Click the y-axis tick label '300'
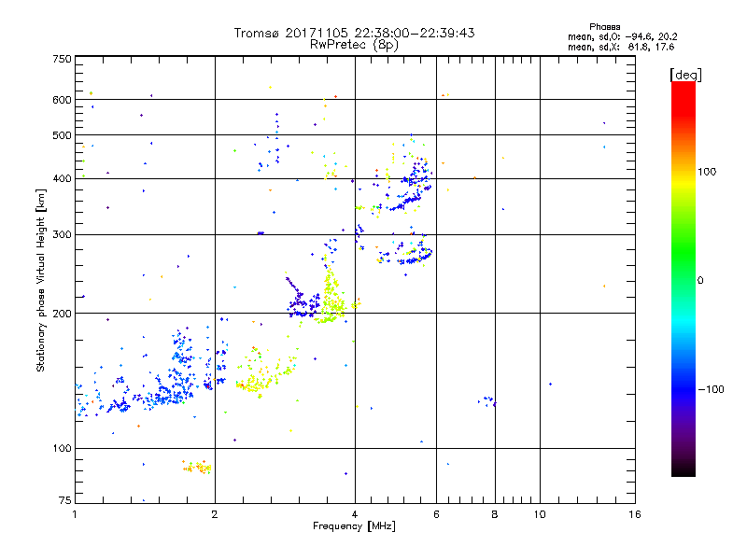Viewport: 747px width, 560px height. coord(62,235)
